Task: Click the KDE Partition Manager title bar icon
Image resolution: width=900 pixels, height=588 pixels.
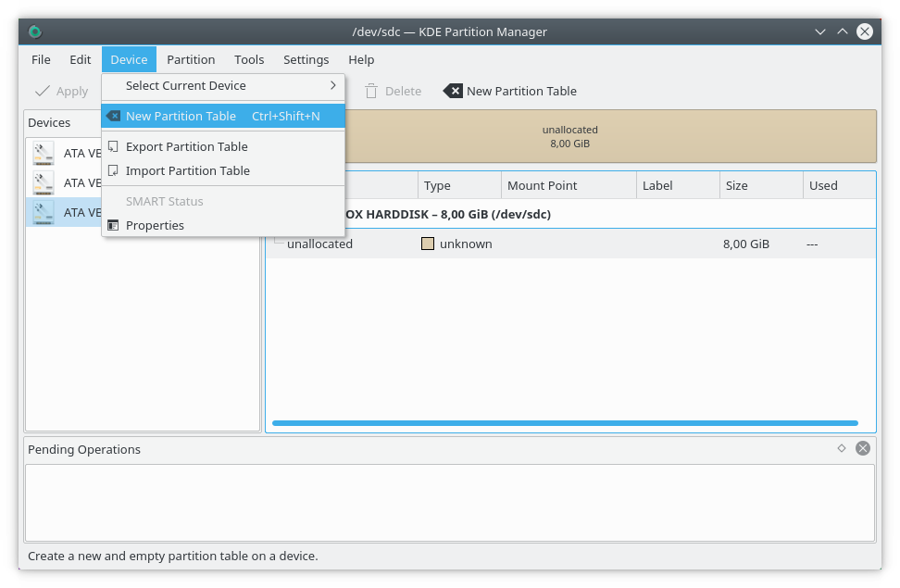Action: 35,31
